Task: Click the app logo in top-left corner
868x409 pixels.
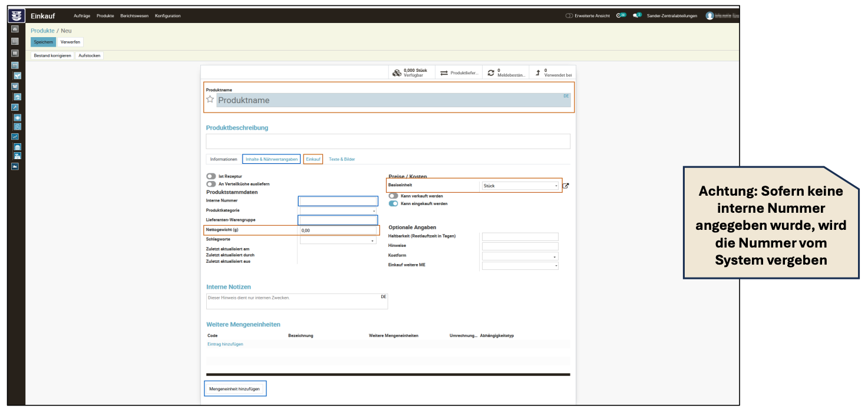Action: pyautogui.click(x=15, y=16)
